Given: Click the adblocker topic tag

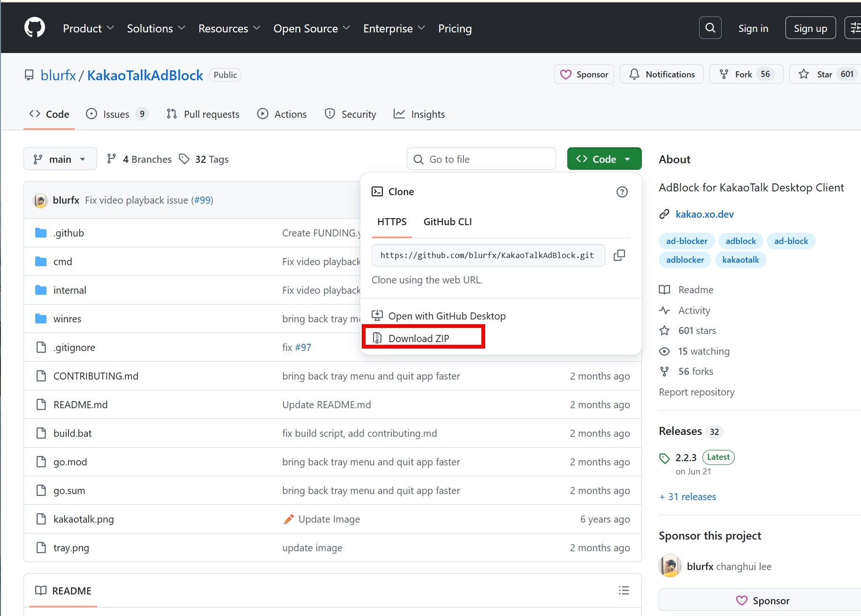Looking at the screenshot, I should (x=685, y=259).
